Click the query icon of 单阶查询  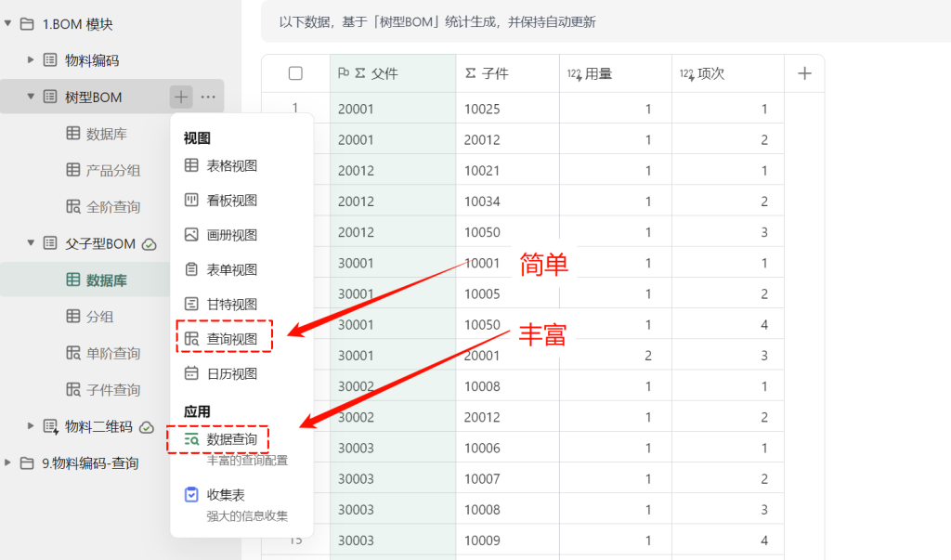[72, 353]
